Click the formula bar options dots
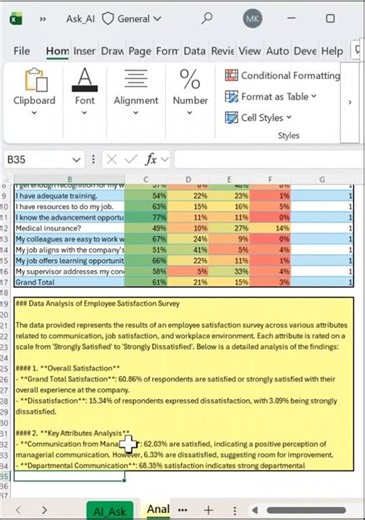 [x=93, y=159]
